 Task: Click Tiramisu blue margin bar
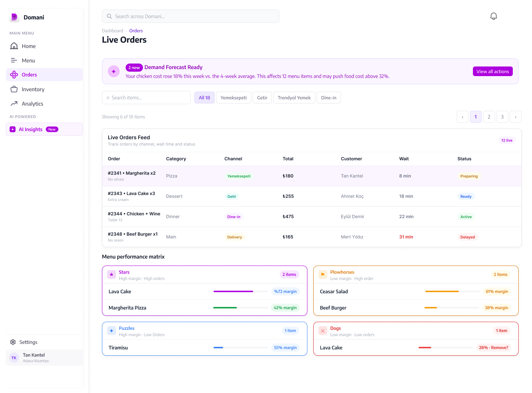pyautogui.click(x=241, y=348)
